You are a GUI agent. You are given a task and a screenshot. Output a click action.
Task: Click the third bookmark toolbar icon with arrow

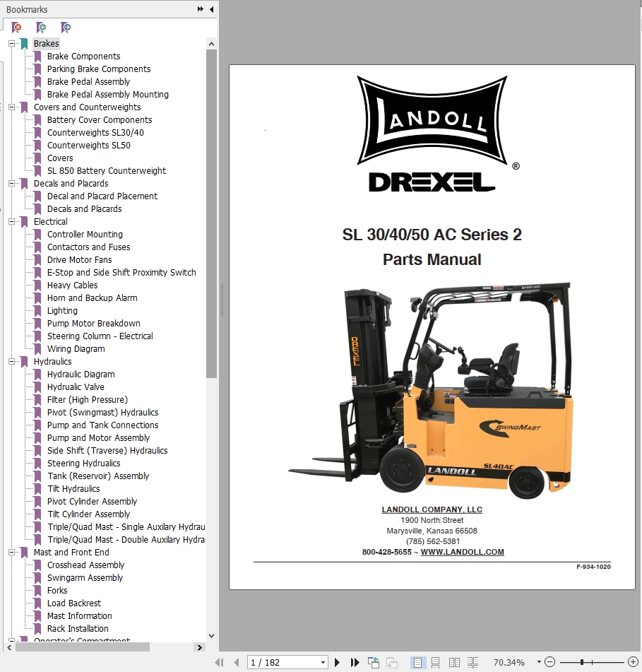(x=66, y=28)
